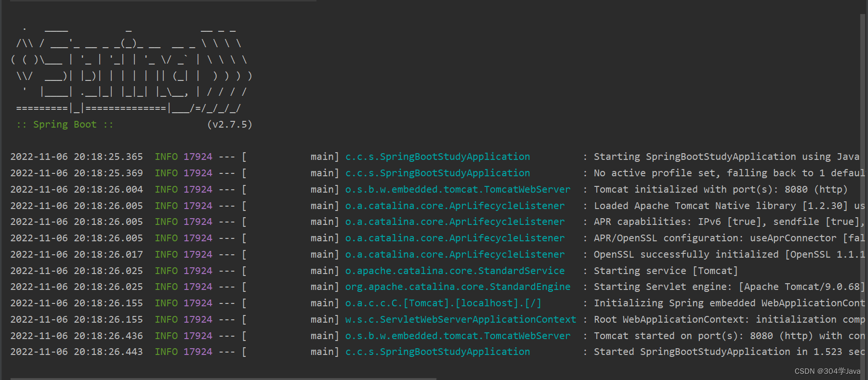Click c.c.s.SpringBootStudyApplication in the 20:18:26.443 row
The height and width of the screenshot is (380, 868).
pos(437,352)
